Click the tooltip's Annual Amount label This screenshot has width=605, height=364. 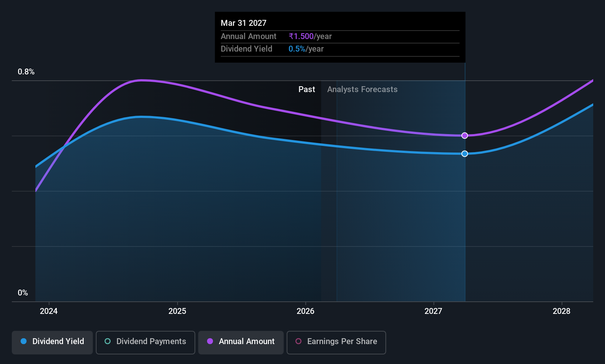[248, 36]
